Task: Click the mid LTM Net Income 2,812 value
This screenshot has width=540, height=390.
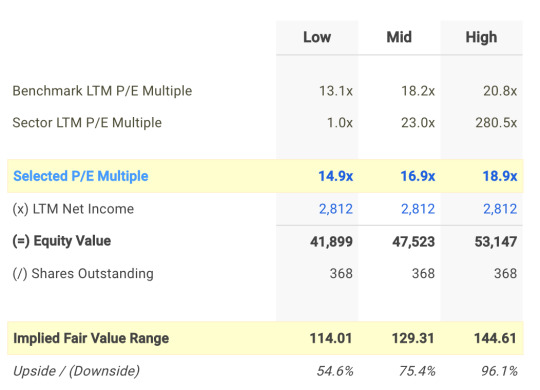Action: click(x=418, y=209)
